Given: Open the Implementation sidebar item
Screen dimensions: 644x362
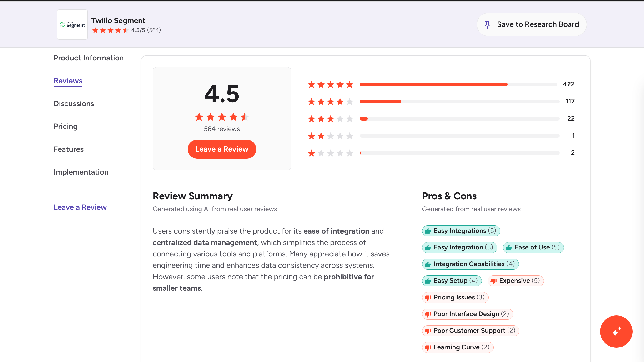Looking at the screenshot, I should pyautogui.click(x=81, y=172).
